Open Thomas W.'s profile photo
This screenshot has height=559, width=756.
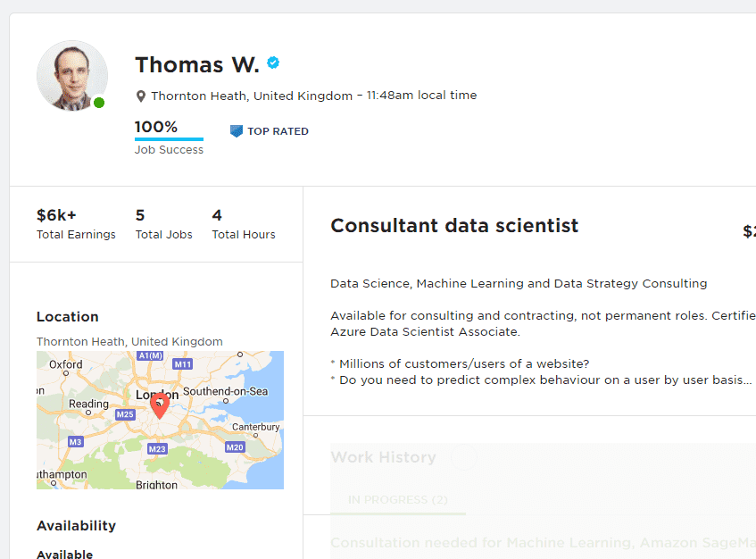71,76
